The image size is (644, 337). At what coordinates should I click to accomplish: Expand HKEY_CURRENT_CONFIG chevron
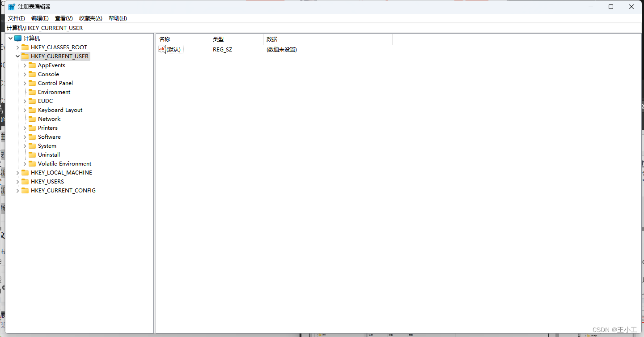click(17, 191)
